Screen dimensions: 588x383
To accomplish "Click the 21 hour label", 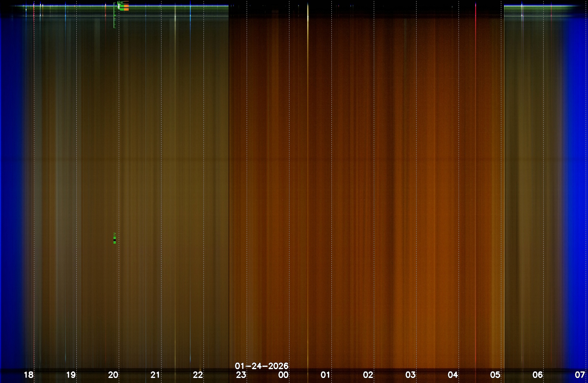I will pyautogui.click(x=155, y=375).
